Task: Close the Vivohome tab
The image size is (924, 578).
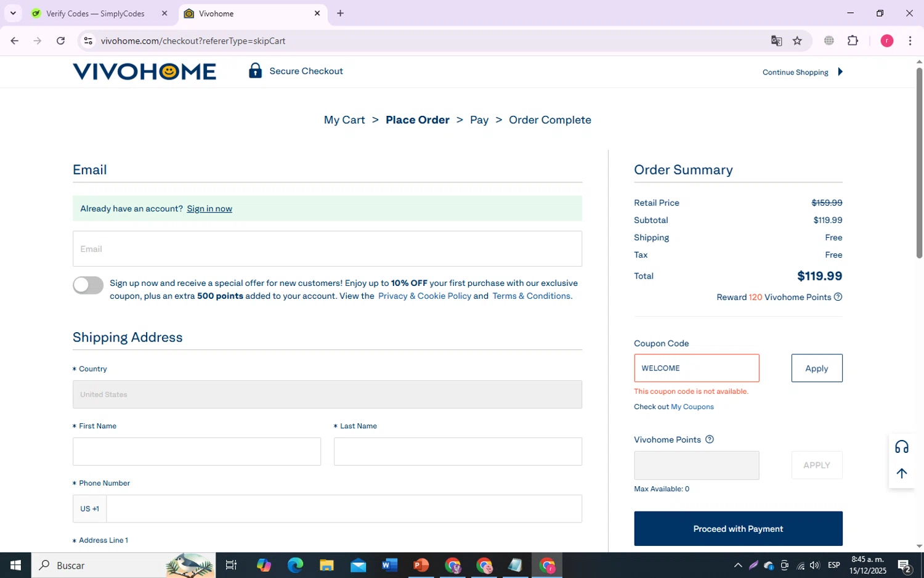Action: tap(317, 13)
